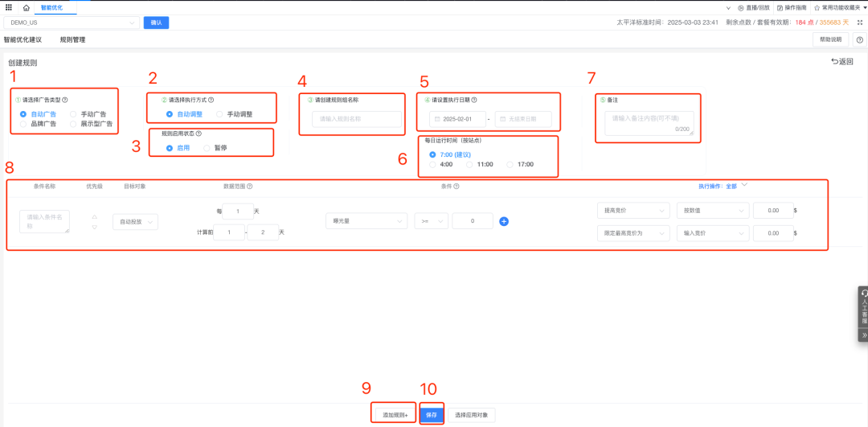Click the 返回 back arrow
This screenshot has height=427, width=868.
pyautogui.click(x=835, y=62)
